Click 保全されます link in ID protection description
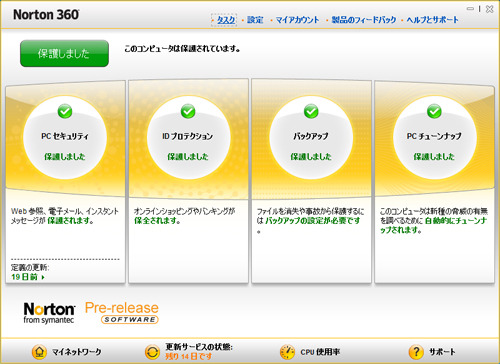Viewport: 500px width, 364px height. (x=157, y=221)
